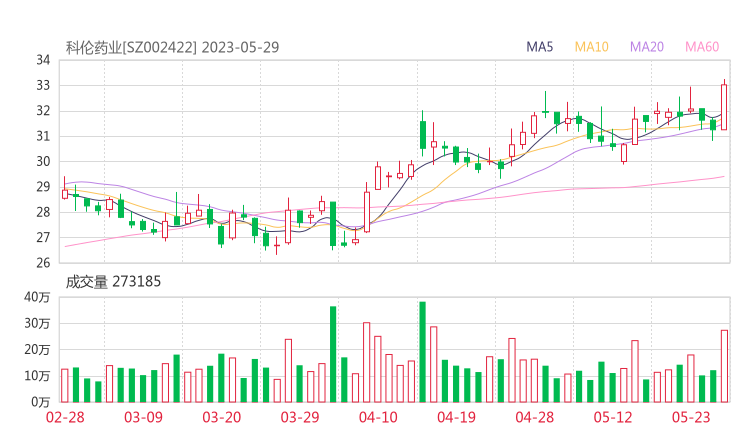Click the 30 price axis label

click(43, 161)
